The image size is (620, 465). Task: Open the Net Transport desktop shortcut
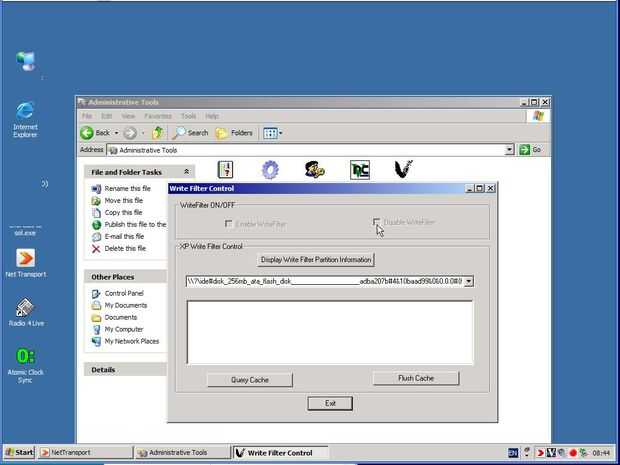[x=26, y=263]
